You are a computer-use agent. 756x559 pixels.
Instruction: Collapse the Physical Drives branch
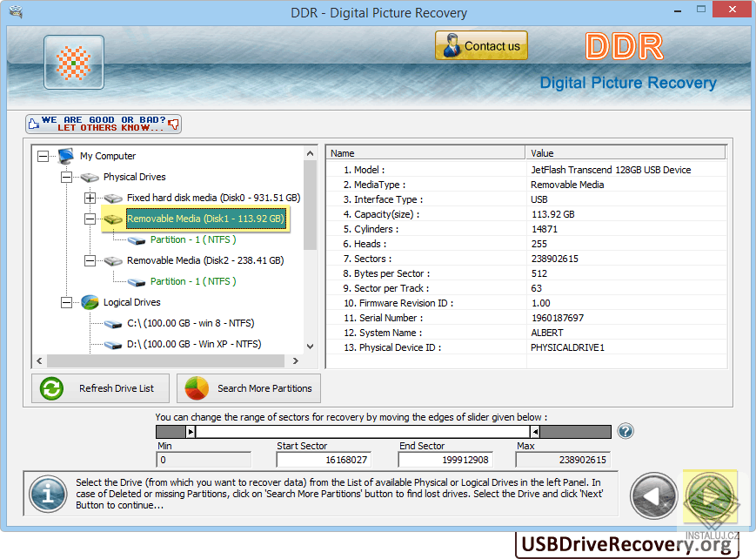coord(65,177)
